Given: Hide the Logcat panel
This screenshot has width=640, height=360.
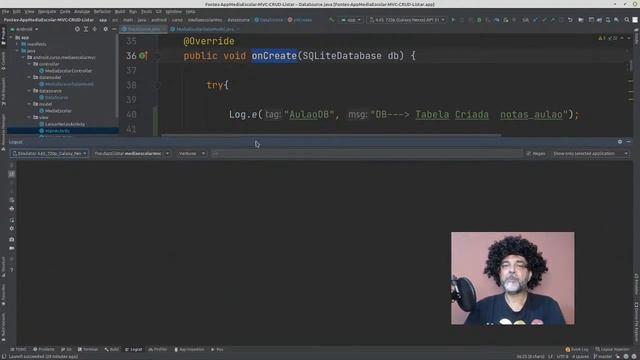Looking at the screenshot, I should click(629, 142).
